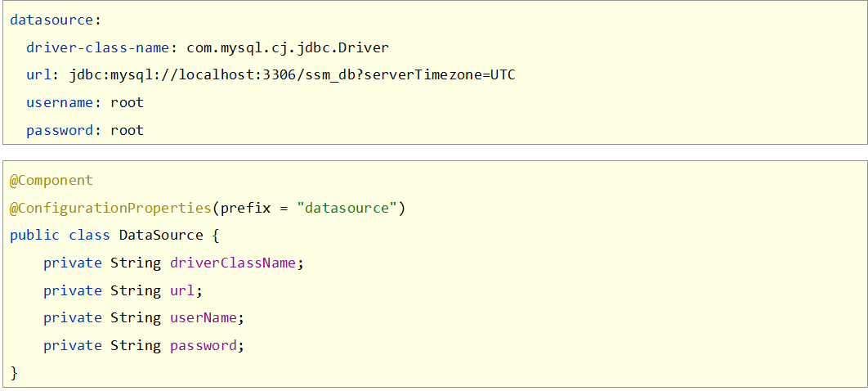The width and height of the screenshot is (868, 391).
Task: Select the com.mysql.cj.jdbc.Driver value
Action: (288, 47)
